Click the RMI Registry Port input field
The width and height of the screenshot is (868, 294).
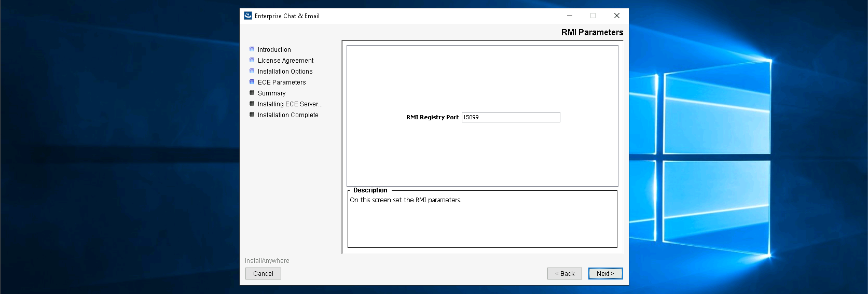[511, 117]
